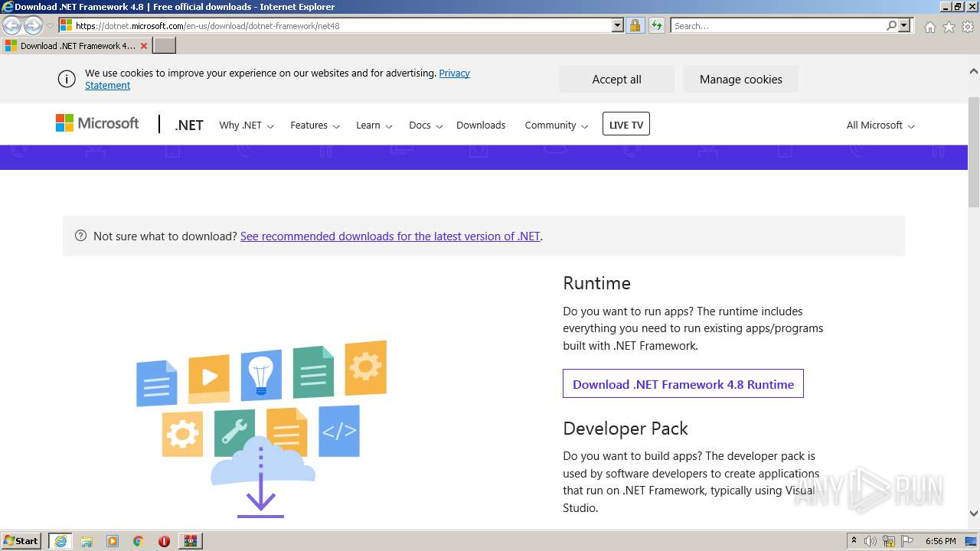980x551 pixels.
Task: Click the clock showing 6:56 PM
Action: [x=940, y=541]
